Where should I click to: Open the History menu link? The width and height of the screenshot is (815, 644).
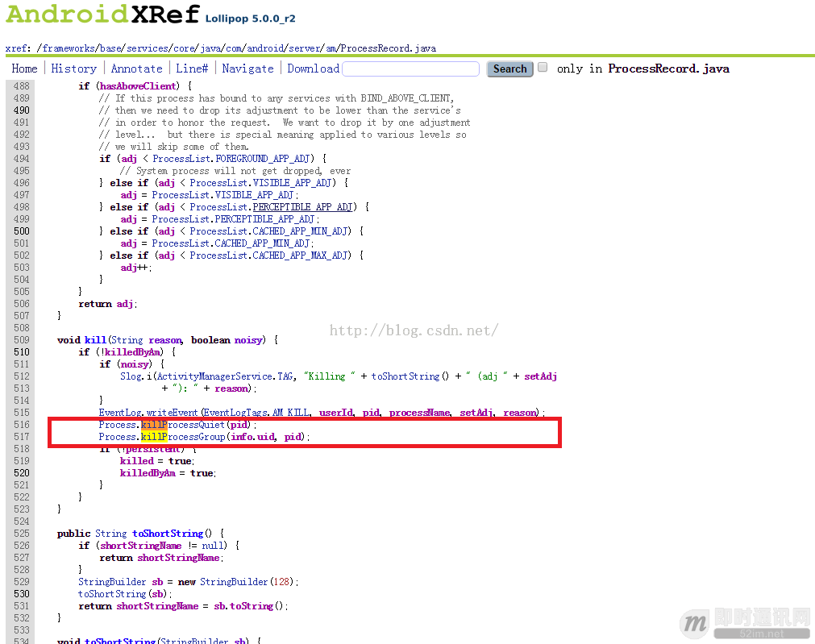74,69
